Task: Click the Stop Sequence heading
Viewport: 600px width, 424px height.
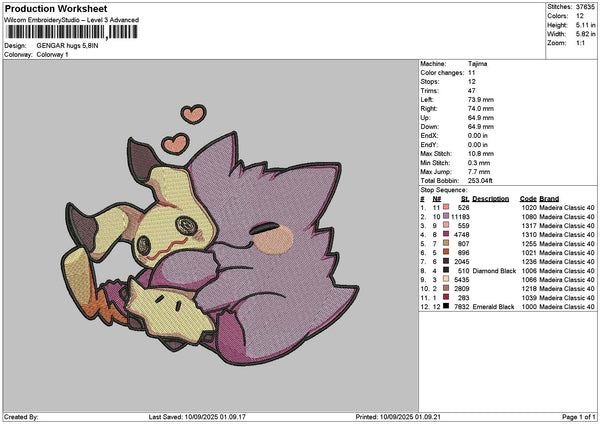Action: 444,190
